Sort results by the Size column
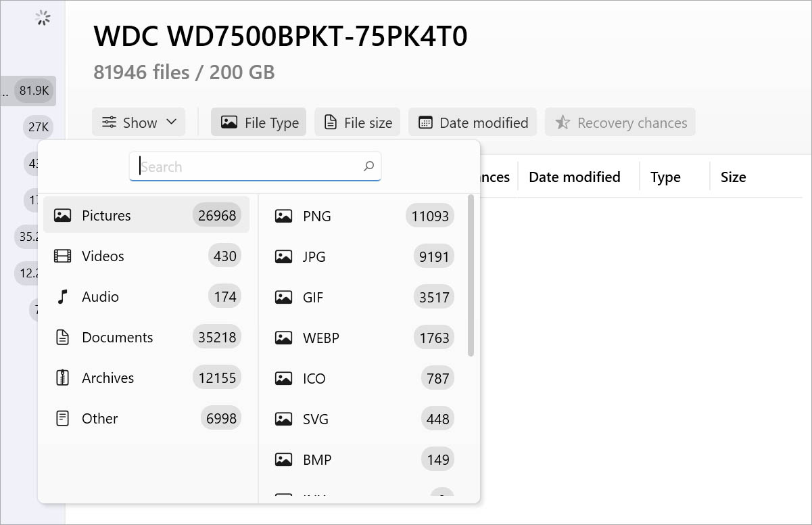812x525 pixels. (733, 177)
